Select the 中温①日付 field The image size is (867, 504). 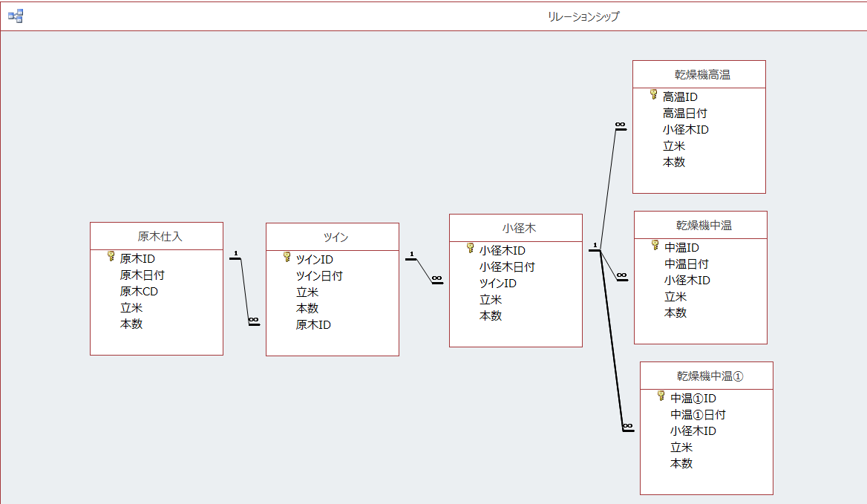click(698, 414)
